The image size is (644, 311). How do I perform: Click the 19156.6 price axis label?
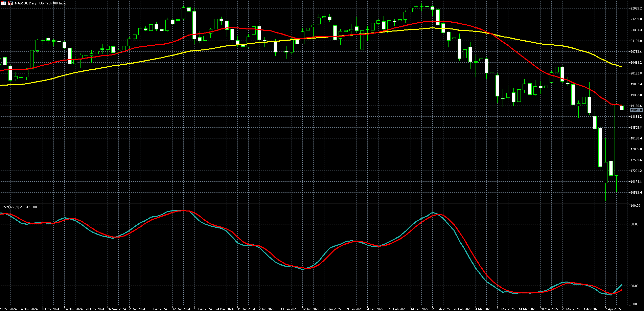pyautogui.click(x=636, y=106)
